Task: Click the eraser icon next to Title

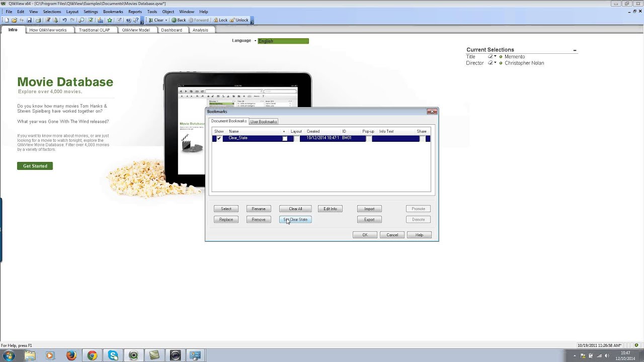Action: (x=490, y=57)
